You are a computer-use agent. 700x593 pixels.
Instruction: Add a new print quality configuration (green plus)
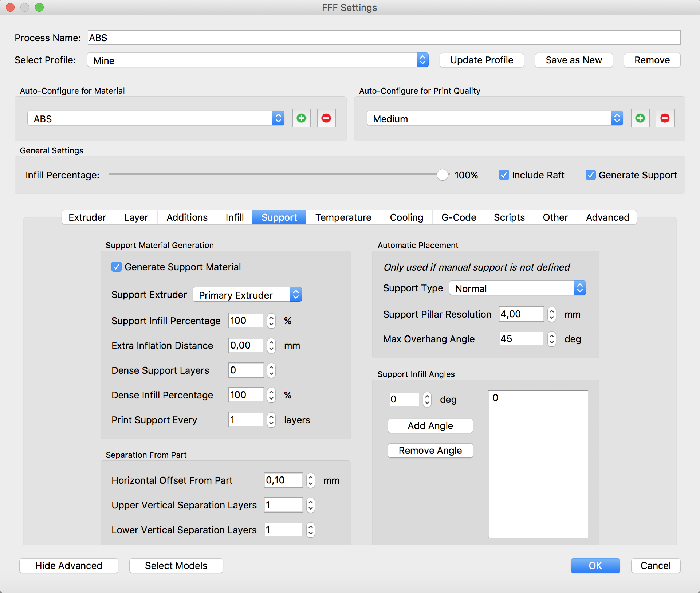(x=640, y=118)
